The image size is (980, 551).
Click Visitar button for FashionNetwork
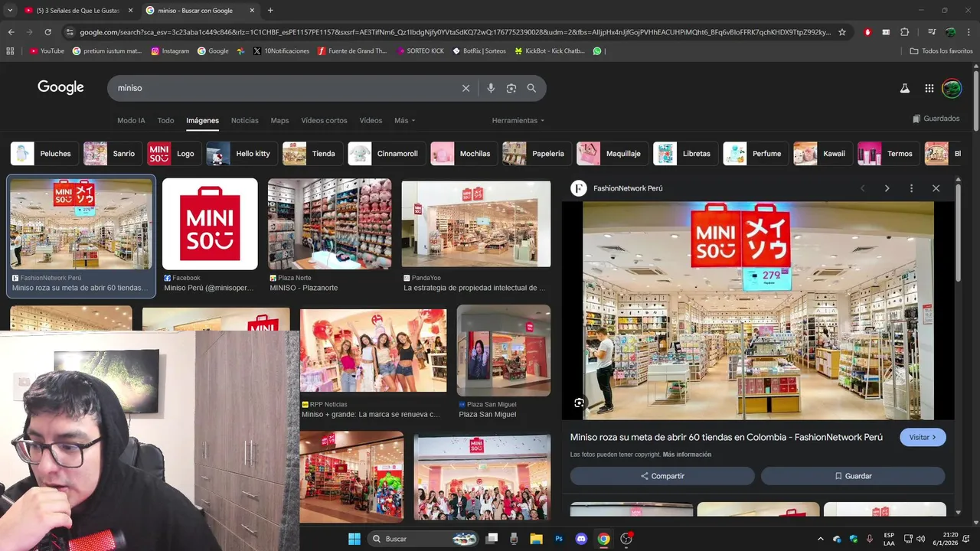[x=923, y=437]
